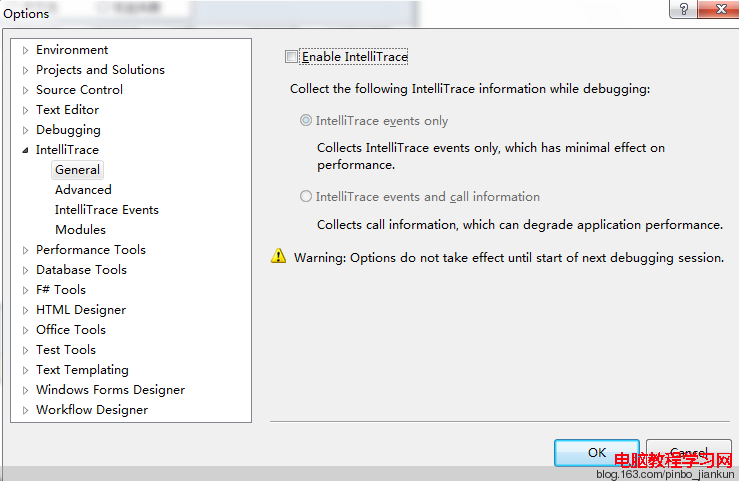Viewport: 739px width, 481px height.
Task: Select the Database Tools label
Action: (82, 269)
